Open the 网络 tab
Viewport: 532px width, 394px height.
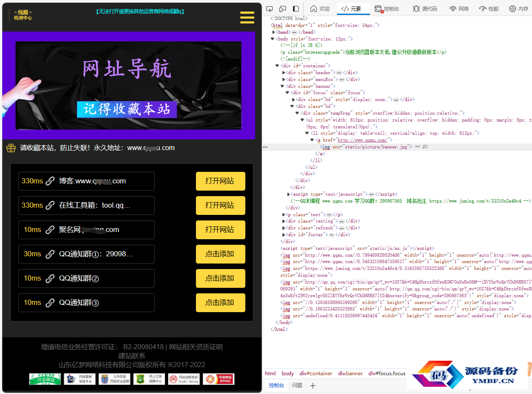pyautogui.click(x=459, y=9)
